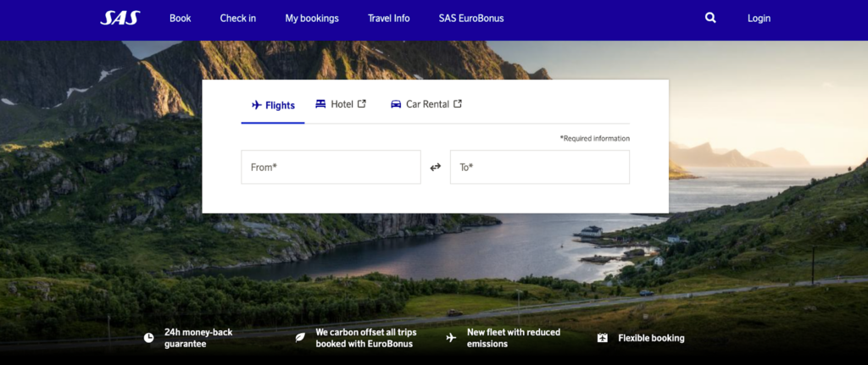
Task: Click the clock icon for money-back guarantee
Action: (x=149, y=338)
